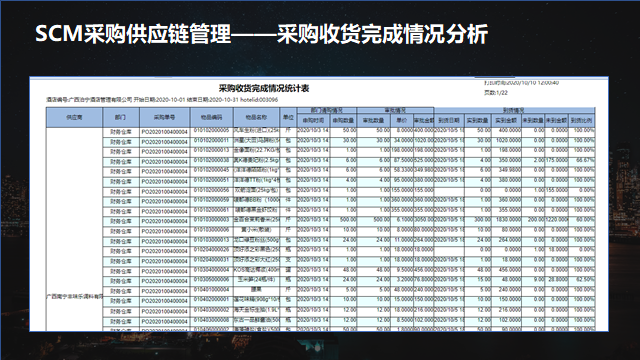The width and height of the screenshot is (640, 360).
Task: Click the slide title SCM采购供应链管理
Action: click(x=133, y=33)
